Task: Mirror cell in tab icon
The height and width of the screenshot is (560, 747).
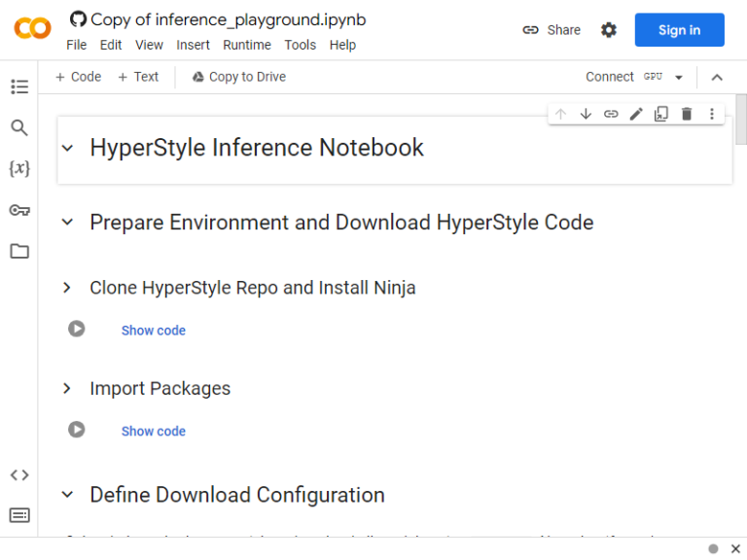Action: [661, 114]
